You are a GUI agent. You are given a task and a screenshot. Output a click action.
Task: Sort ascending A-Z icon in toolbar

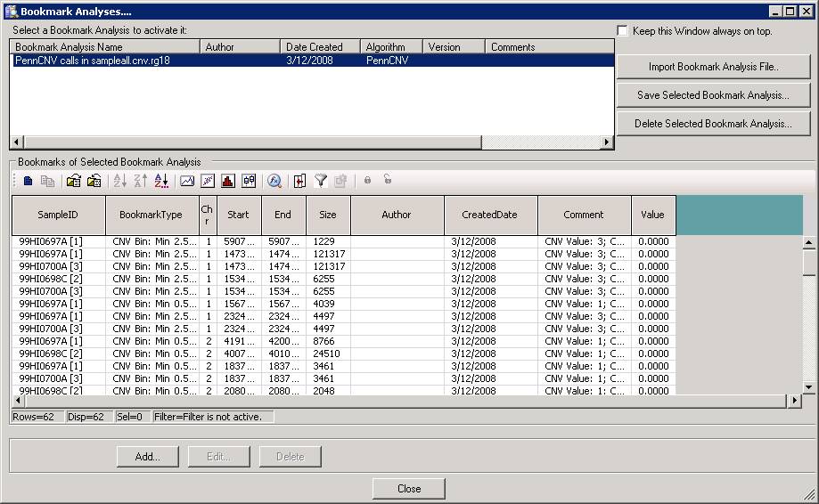(120, 181)
